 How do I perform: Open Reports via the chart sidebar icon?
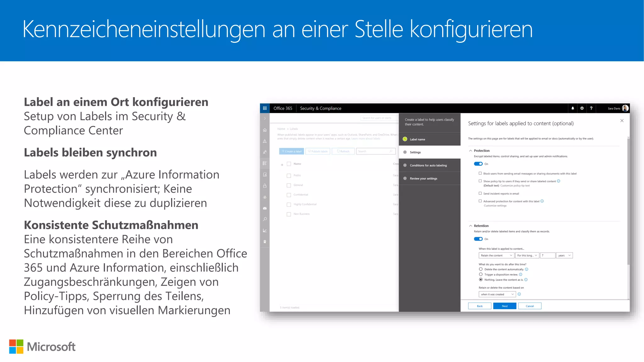pyautogui.click(x=265, y=230)
